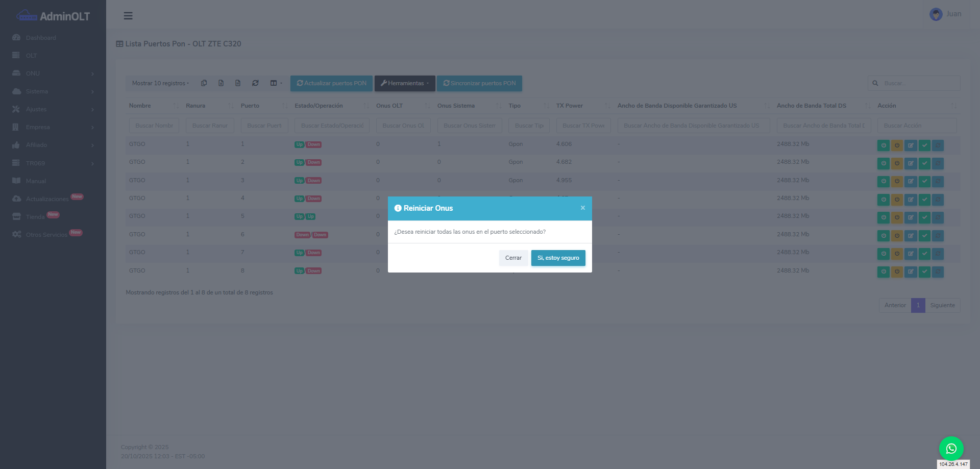Click the copy table icon in toolbar
The width and height of the screenshot is (980, 469).
click(204, 83)
